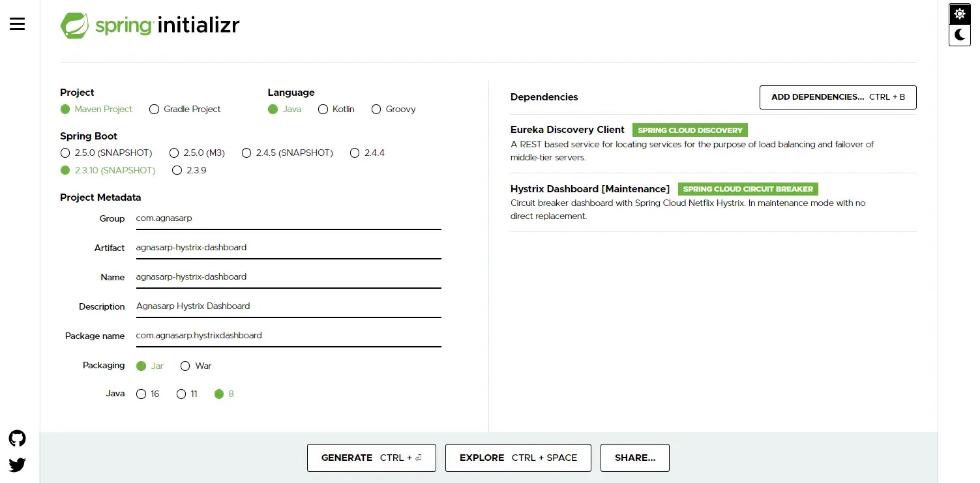The height and width of the screenshot is (483, 980).
Task: Choose Spring Boot 2.4.4
Action: click(368, 153)
